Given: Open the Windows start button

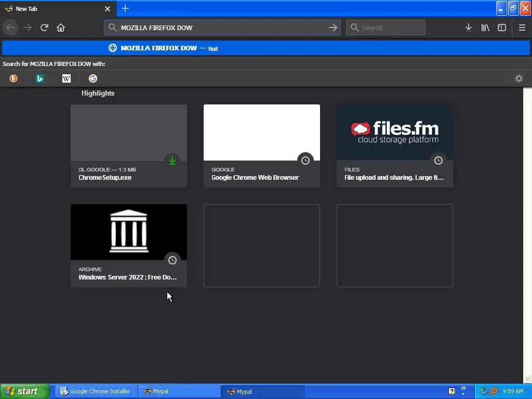Looking at the screenshot, I should (24, 391).
